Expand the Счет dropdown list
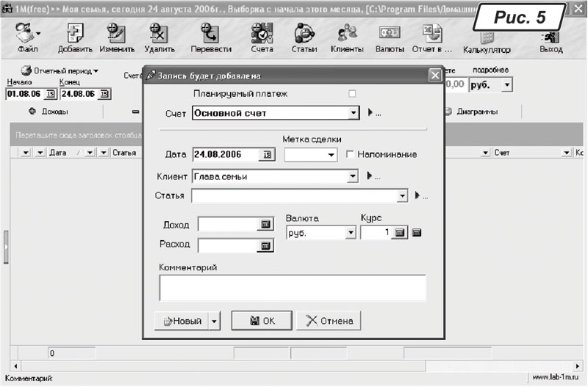Image resolution: width=588 pixels, height=387 pixels. (x=354, y=113)
